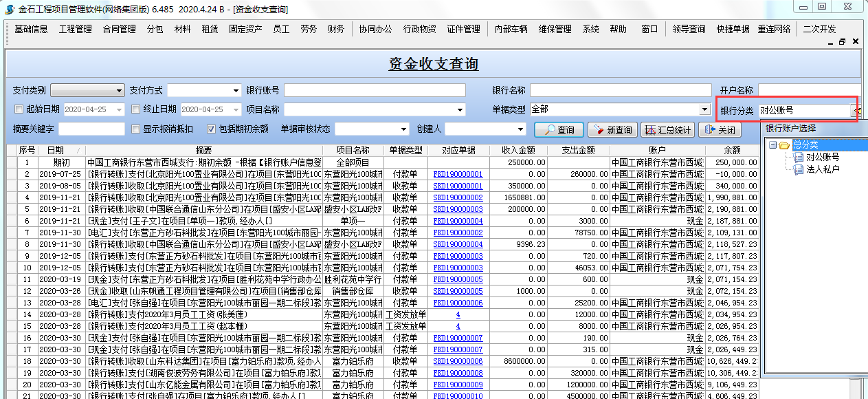Screen dimensions: 868x399
Task: Open voucher link FKD190000001
Action: click(x=458, y=175)
